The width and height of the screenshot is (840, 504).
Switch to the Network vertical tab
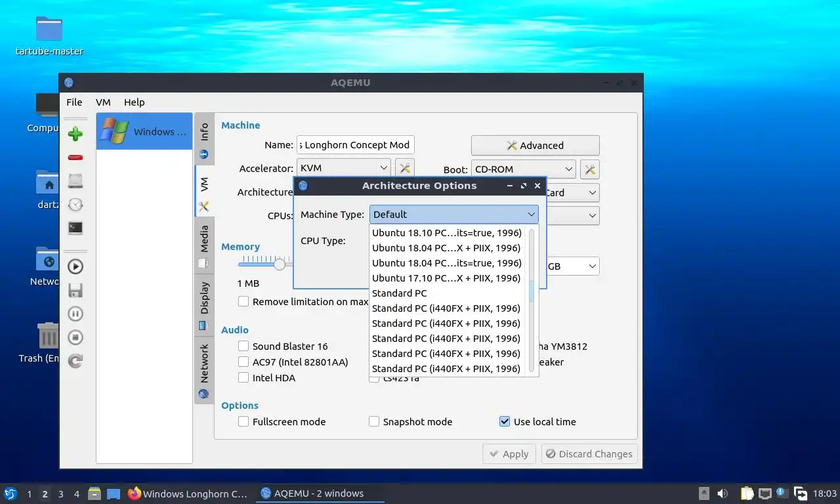pyautogui.click(x=204, y=370)
